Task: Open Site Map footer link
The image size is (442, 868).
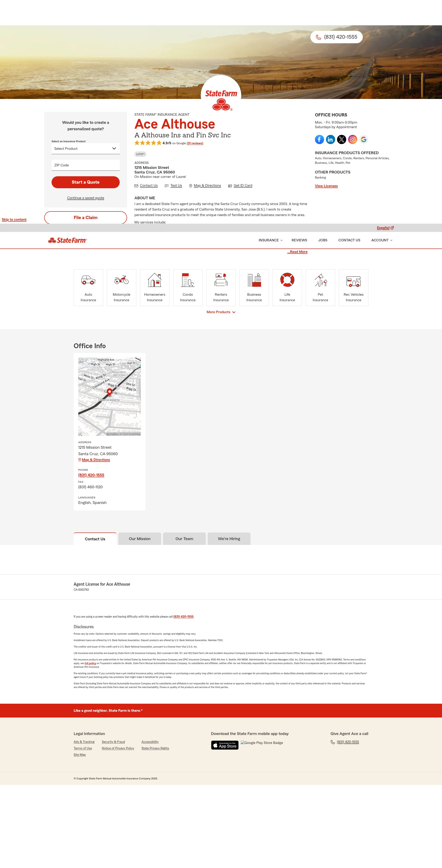Action: pyautogui.click(x=80, y=755)
